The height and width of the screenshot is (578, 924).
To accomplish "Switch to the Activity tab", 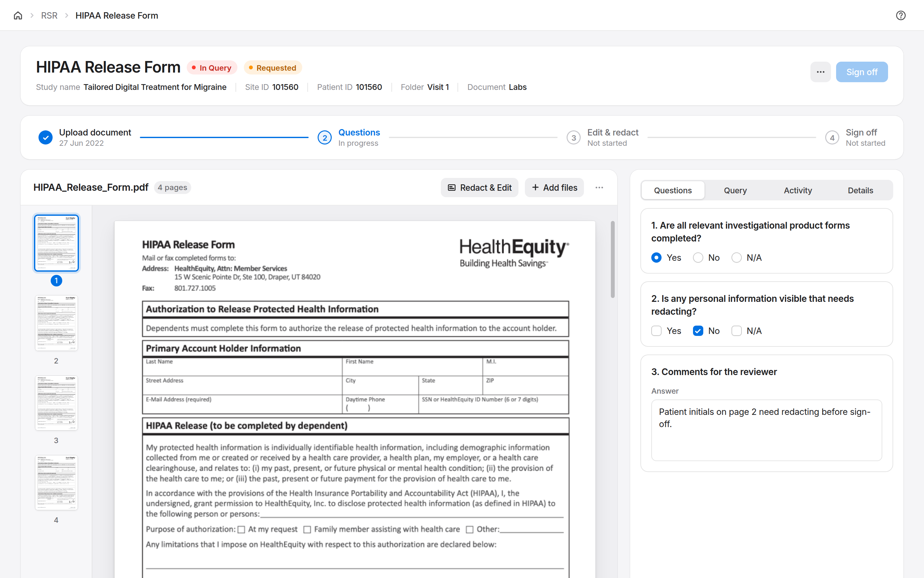I will click(x=798, y=190).
